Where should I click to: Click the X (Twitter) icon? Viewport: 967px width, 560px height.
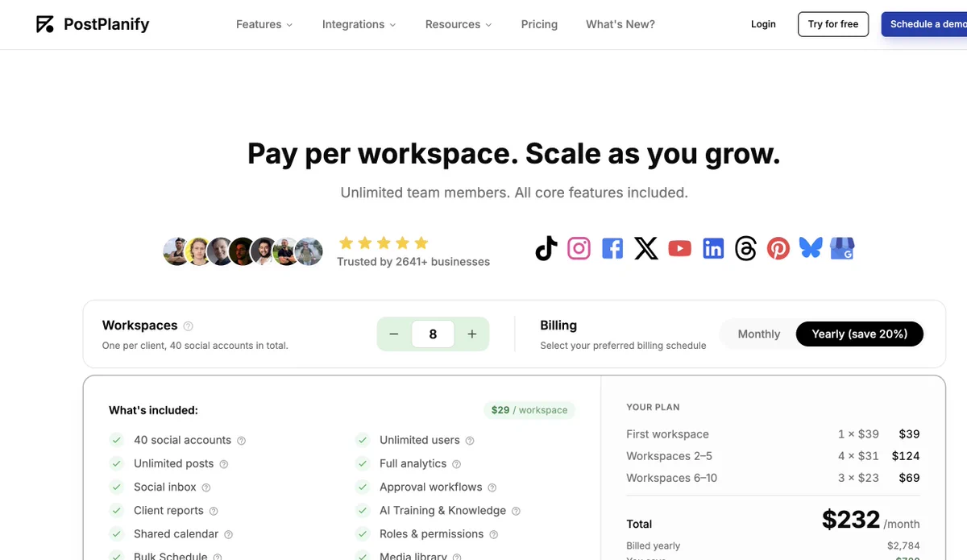(x=646, y=248)
